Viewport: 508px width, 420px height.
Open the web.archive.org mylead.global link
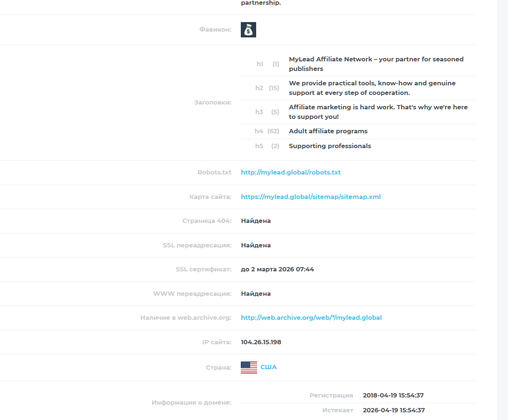pyautogui.click(x=311, y=318)
